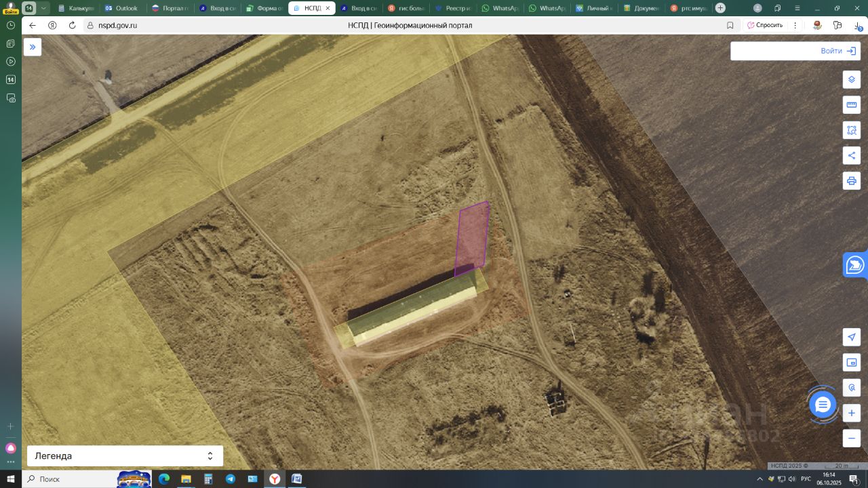Switch to the Документ tab

(642, 8)
